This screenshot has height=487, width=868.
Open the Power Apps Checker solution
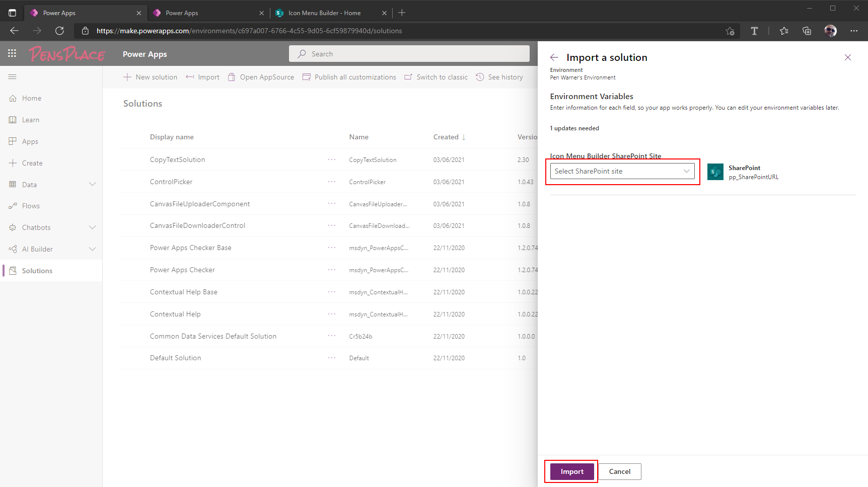coord(182,270)
